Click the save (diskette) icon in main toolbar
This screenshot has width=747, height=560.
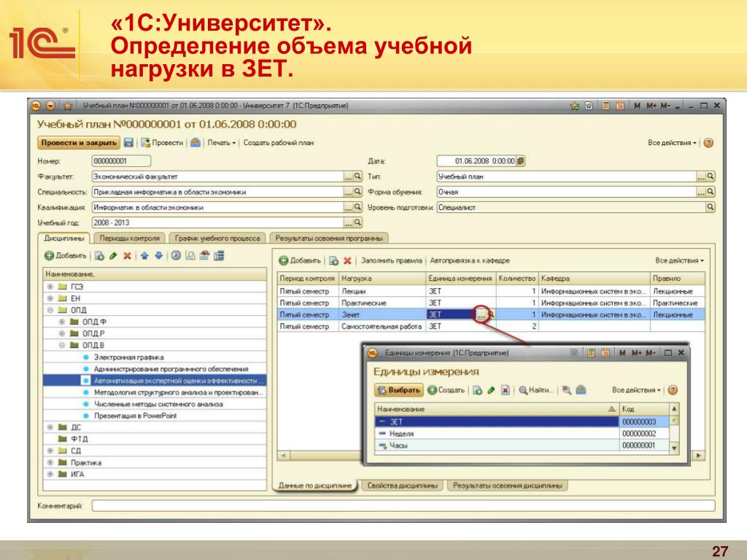(128, 142)
